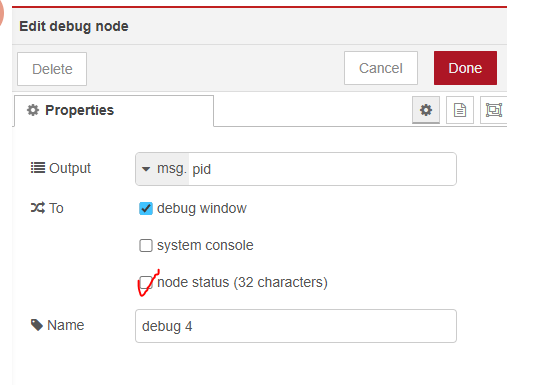Expand the msg. output type selector
Screen dimensions: 543x385
[x=162, y=169]
